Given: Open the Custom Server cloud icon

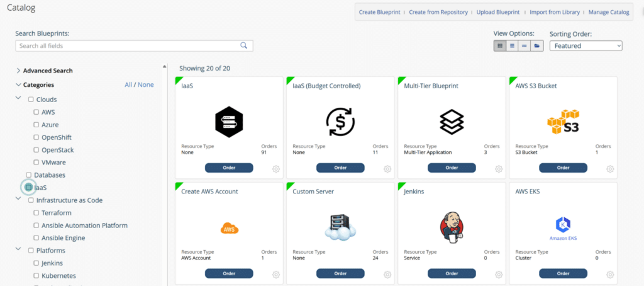Looking at the screenshot, I should point(340,227).
